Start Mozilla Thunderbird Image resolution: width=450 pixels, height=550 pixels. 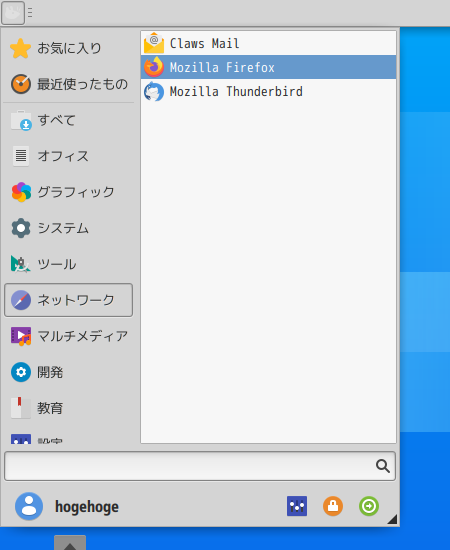click(268, 91)
